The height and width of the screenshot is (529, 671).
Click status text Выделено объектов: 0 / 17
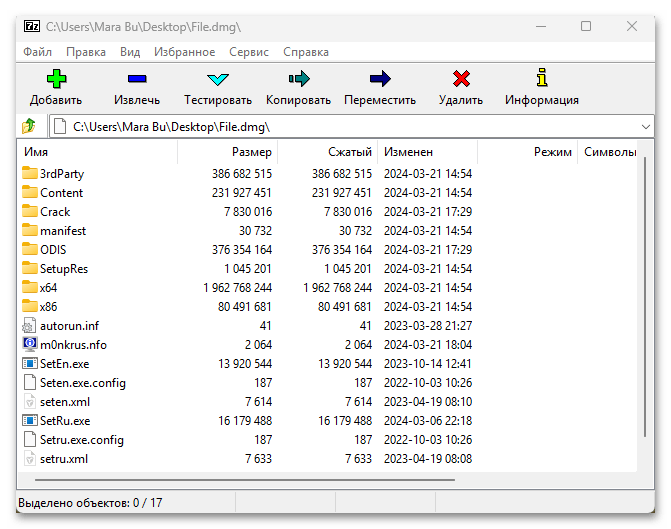tap(90, 502)
